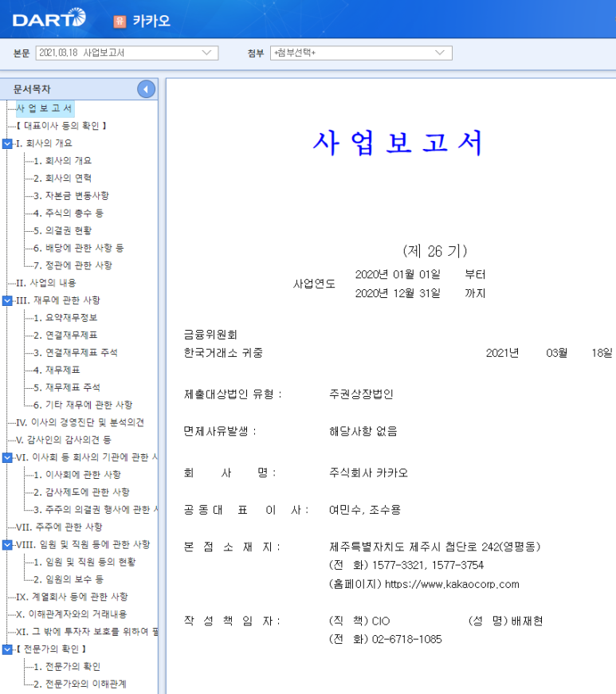Open 1. 임원 및 직원 등의 현황

(85, 562)
